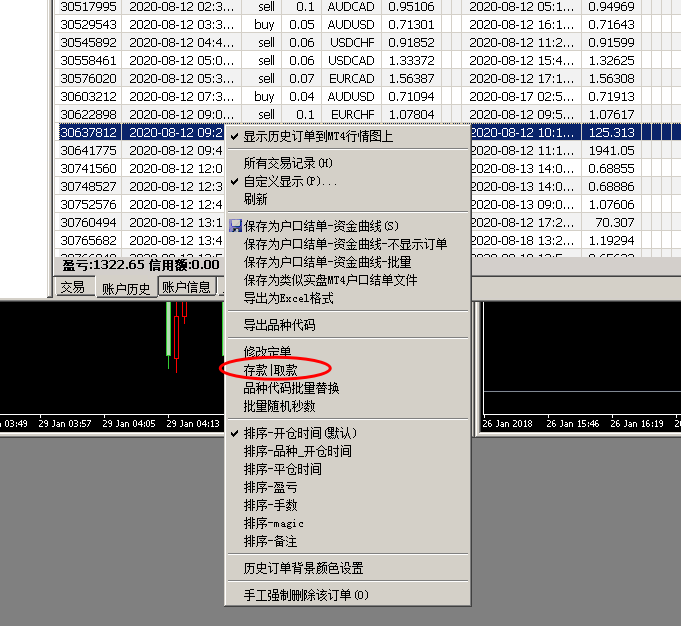Open 历史订单背景颜色设置 color settings

point(303,568)
